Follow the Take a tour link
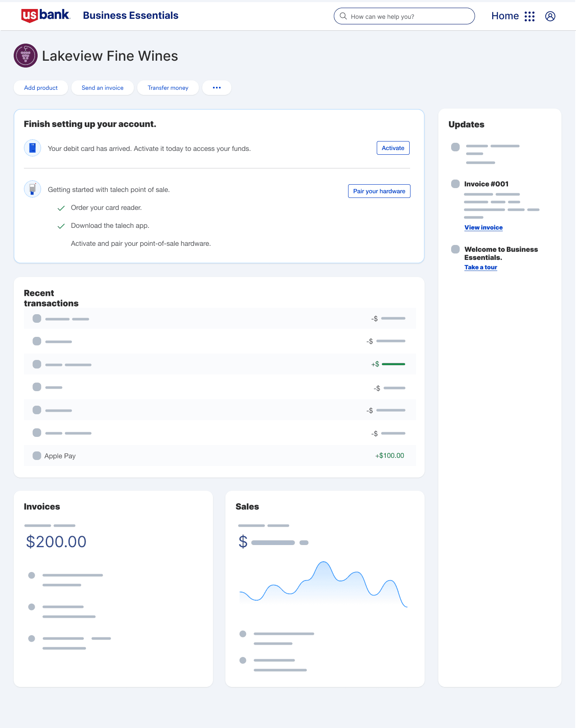576x728 pixels. 481,267
